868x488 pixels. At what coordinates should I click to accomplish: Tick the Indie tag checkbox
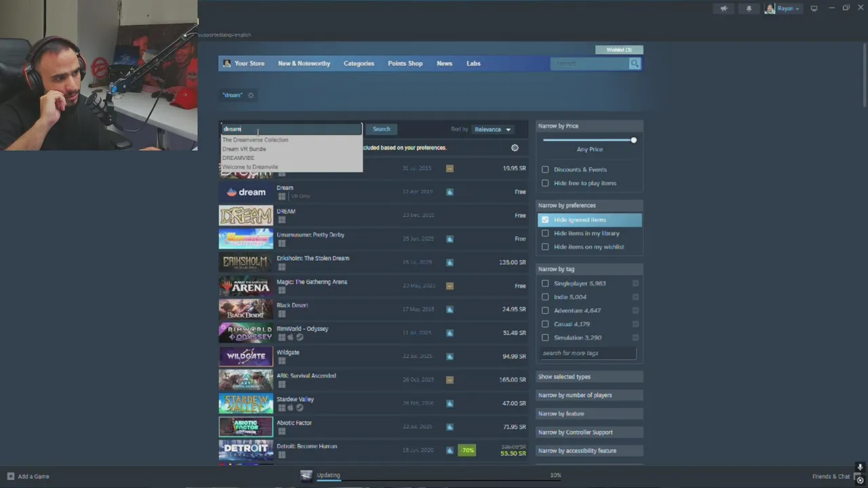click(545, 297)
